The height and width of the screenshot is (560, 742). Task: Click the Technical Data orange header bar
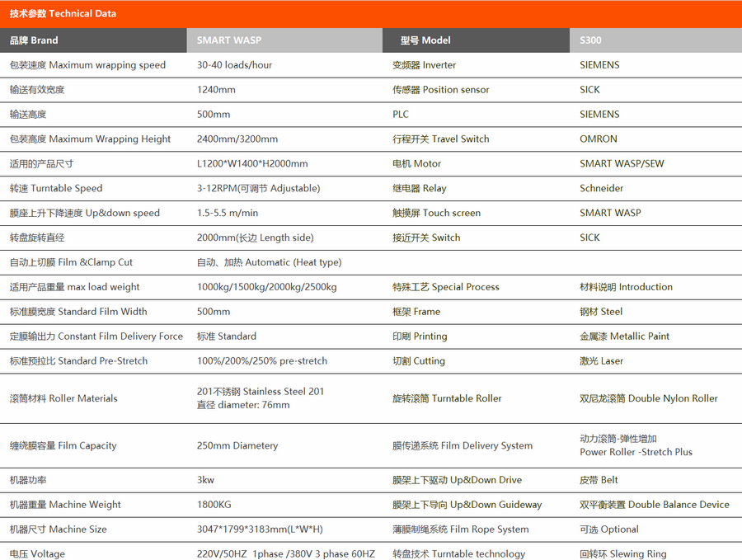coord(371,14)
